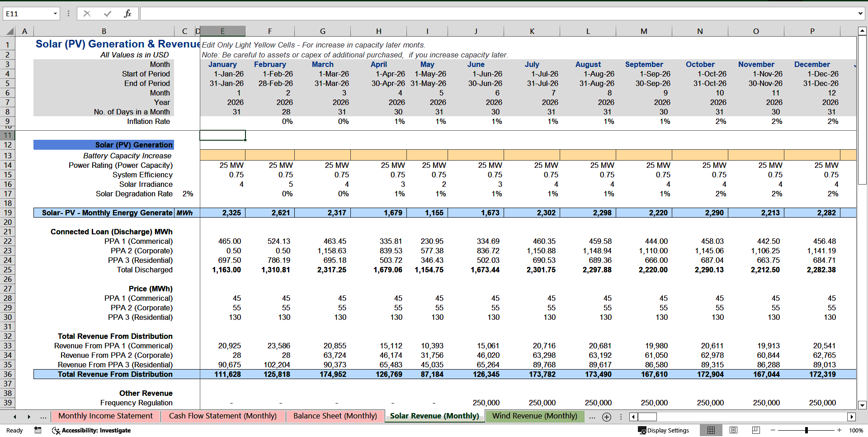Click the macro recording status bar icon
This screenshot has height=437, width=868.
pyautogui.click(x=38, y=430)
